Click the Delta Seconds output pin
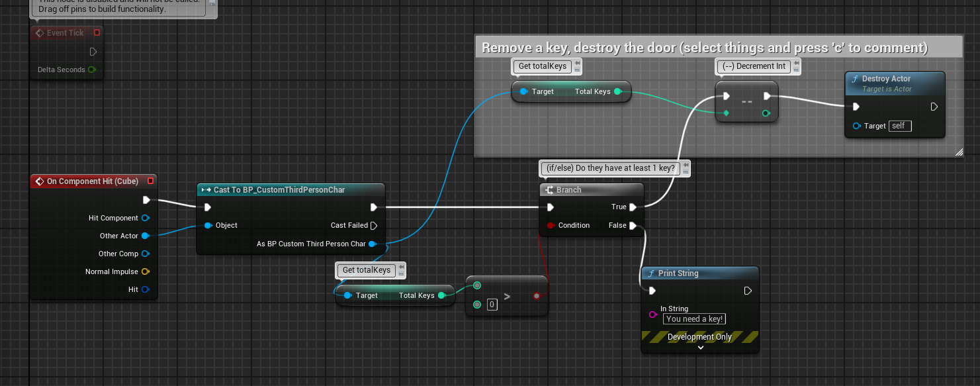 pyautogui.click(x=92, y=70)
